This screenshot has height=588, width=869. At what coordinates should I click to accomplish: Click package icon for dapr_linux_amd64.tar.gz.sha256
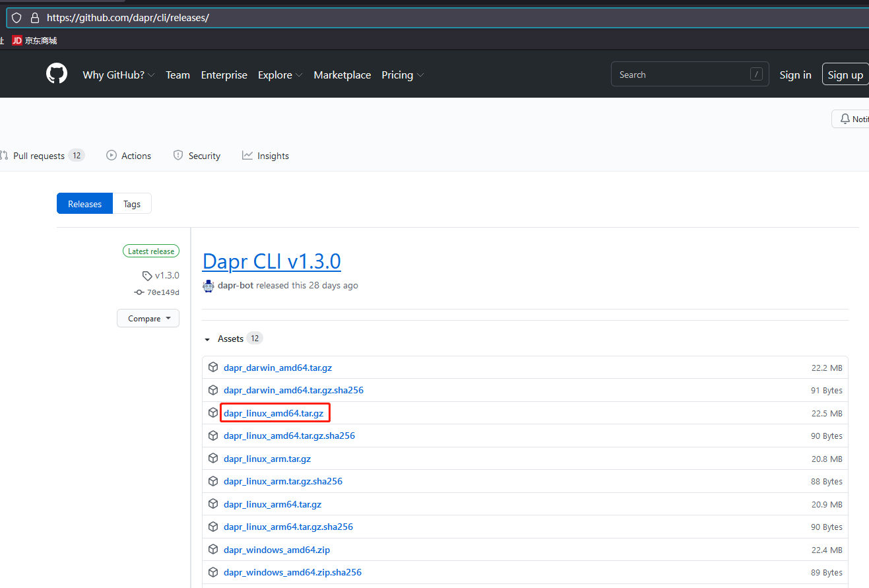point(213,436)
